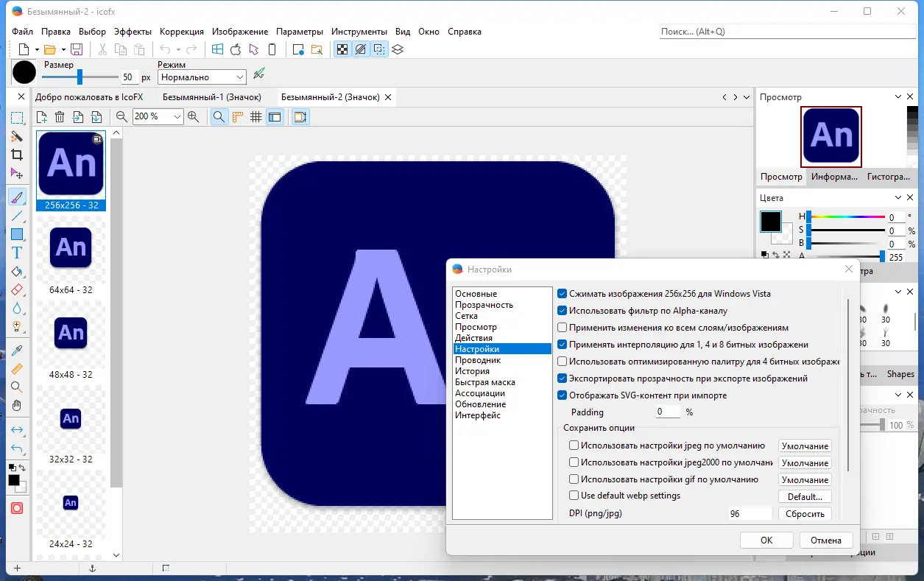The width and height of the screenshot is (924, 581).
Task: Click the Hue slider in Цвета panel
Action: coord(845,217)
